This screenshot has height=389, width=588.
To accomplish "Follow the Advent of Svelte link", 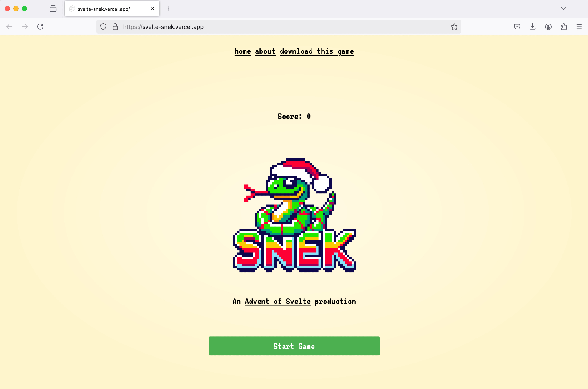I will (278, 302).
